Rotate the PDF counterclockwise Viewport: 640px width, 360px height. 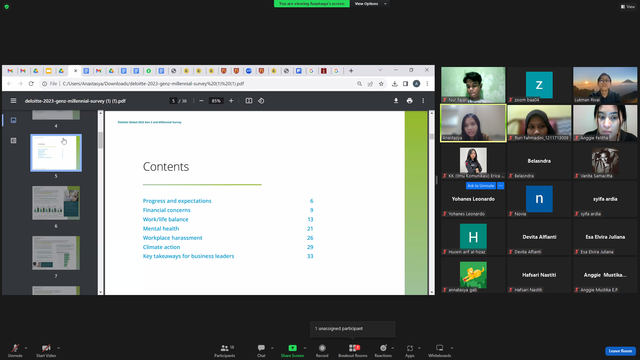(x=261, y=101)
